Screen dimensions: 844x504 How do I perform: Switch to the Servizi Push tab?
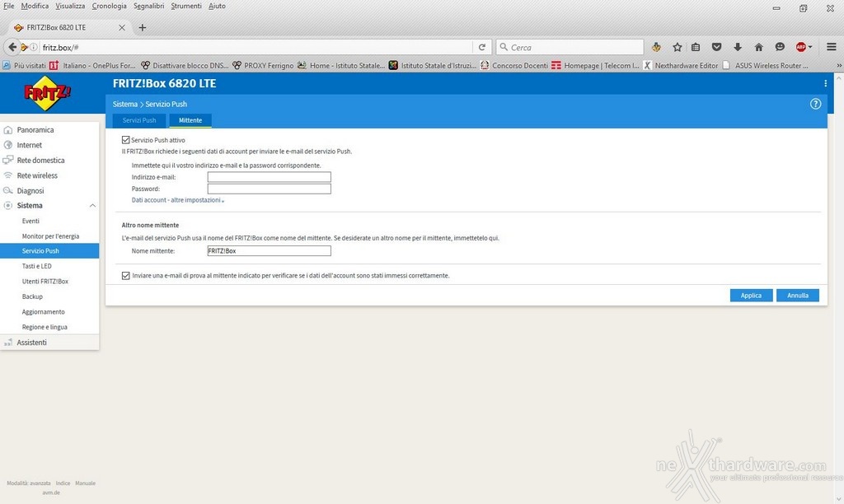tap(138, 120)
